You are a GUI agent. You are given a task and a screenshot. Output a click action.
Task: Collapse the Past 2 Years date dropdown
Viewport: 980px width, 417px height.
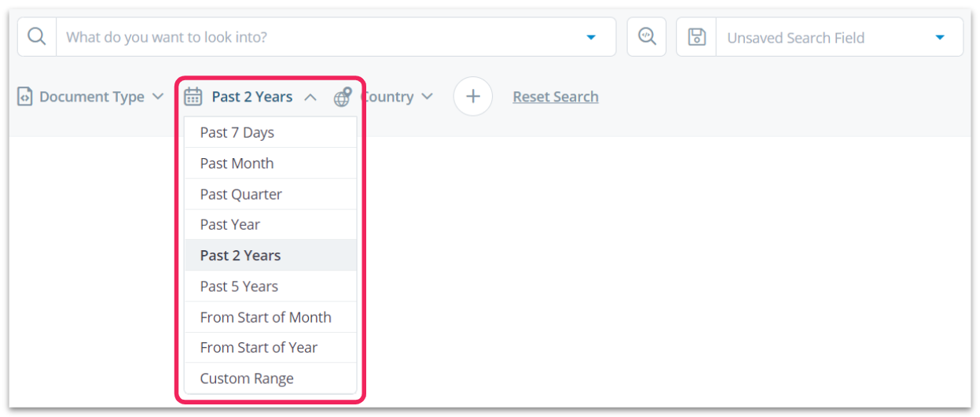(x=310, y=97)
